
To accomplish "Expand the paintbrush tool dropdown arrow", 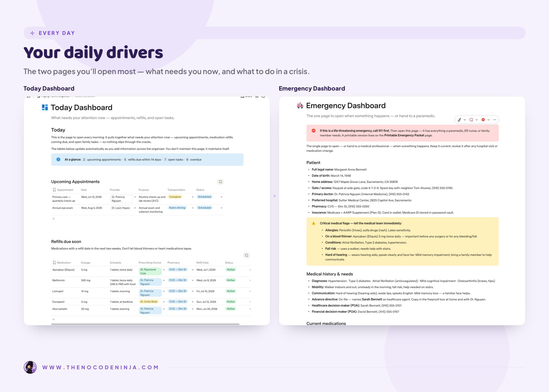I will click(464, 120).
